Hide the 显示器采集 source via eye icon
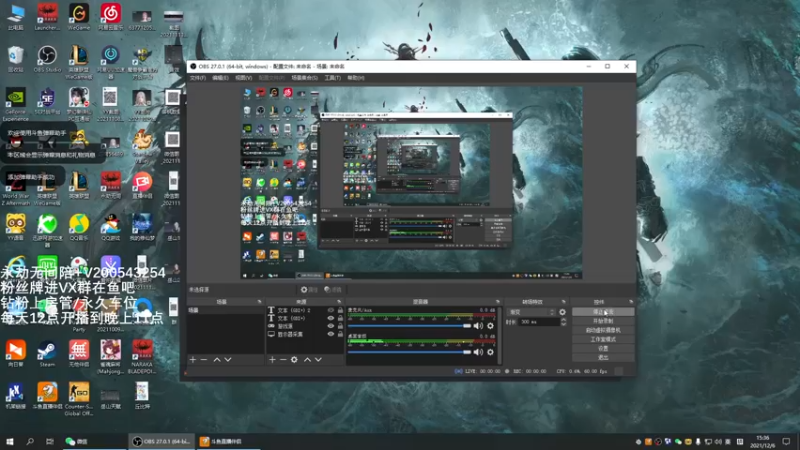 click(331, 334)
